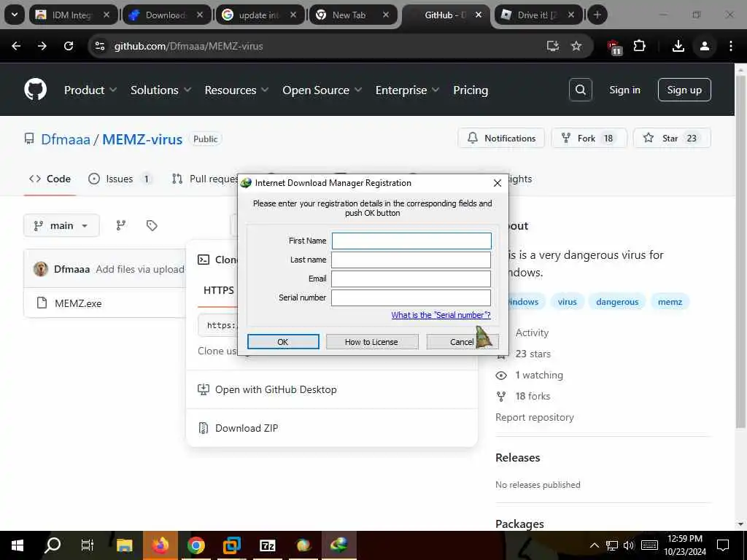The width and height of the screenshot is (747, 560).
Task: Open the notification center icon
Action: click(723, 545)
